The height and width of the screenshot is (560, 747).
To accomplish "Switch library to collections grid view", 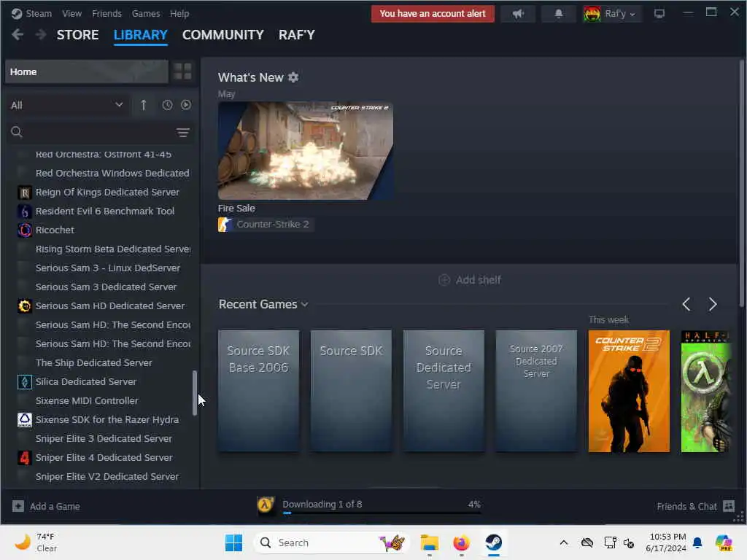I will pos(182,71).
